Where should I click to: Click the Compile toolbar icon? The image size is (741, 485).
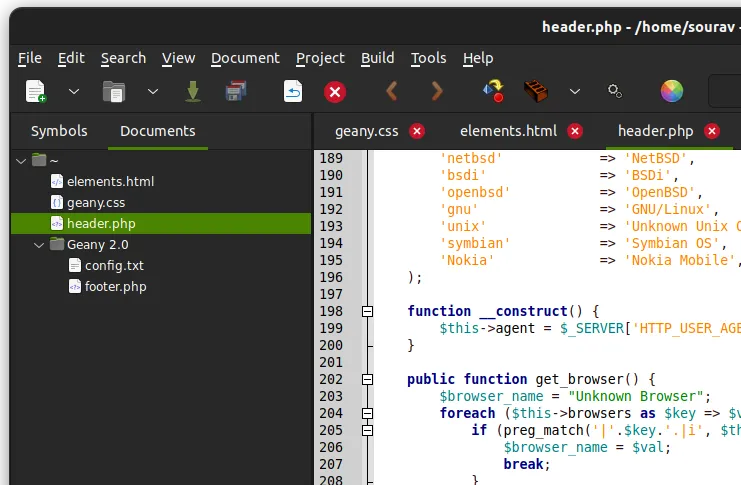pyautogui.click(x=493, y=92)
